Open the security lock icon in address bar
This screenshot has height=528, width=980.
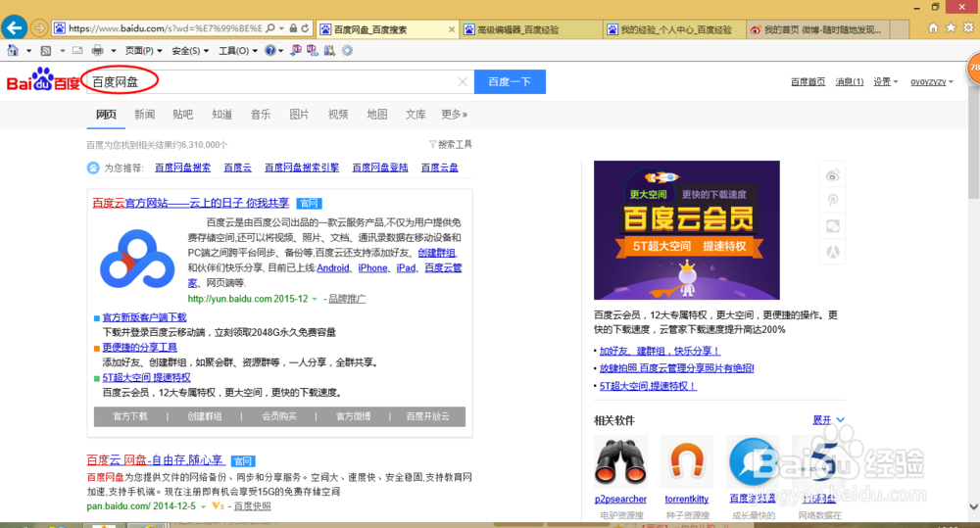(x=293, y=28)
